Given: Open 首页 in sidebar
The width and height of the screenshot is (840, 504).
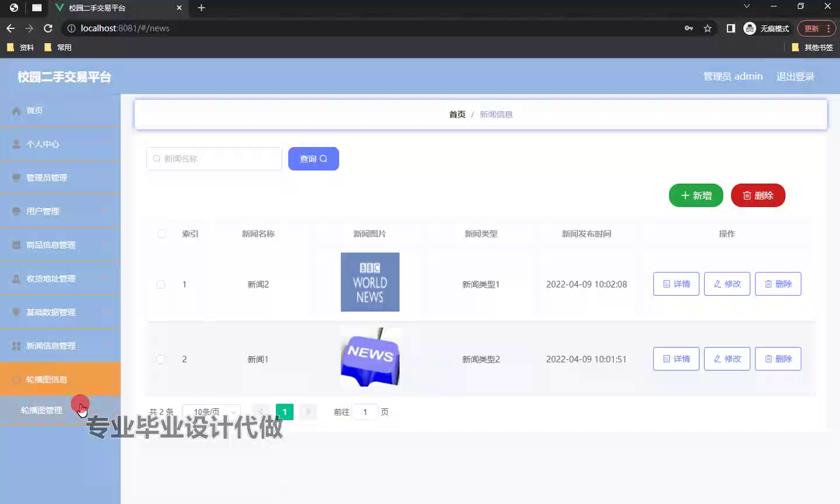Looking at the screenshot, I should pyautogui.click(x=60, y=110).
